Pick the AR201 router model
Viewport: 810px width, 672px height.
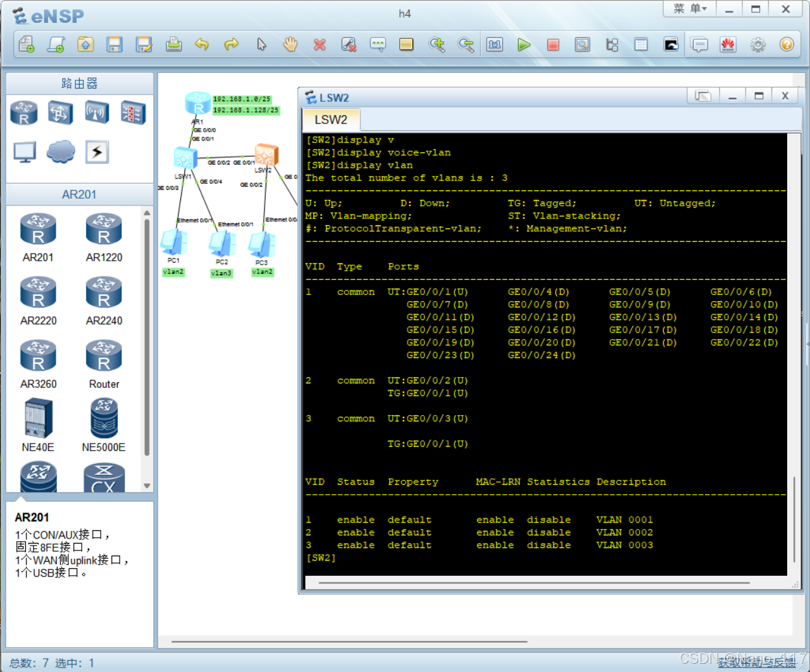point(38,237)
